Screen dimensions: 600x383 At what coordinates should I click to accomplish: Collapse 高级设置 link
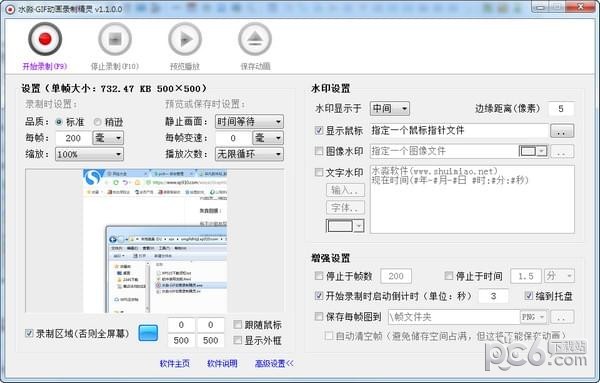274,363
